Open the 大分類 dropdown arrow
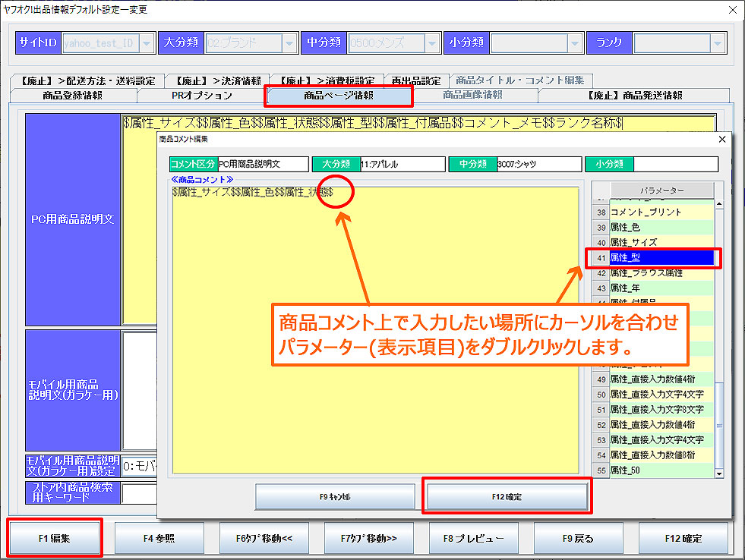Viewport: 745px width, 560px height. tap(289, 43)
